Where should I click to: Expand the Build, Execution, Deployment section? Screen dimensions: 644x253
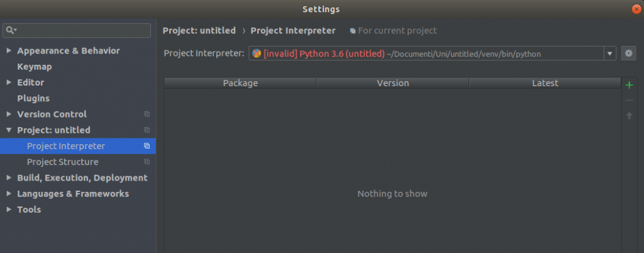(x=9, y=178)
